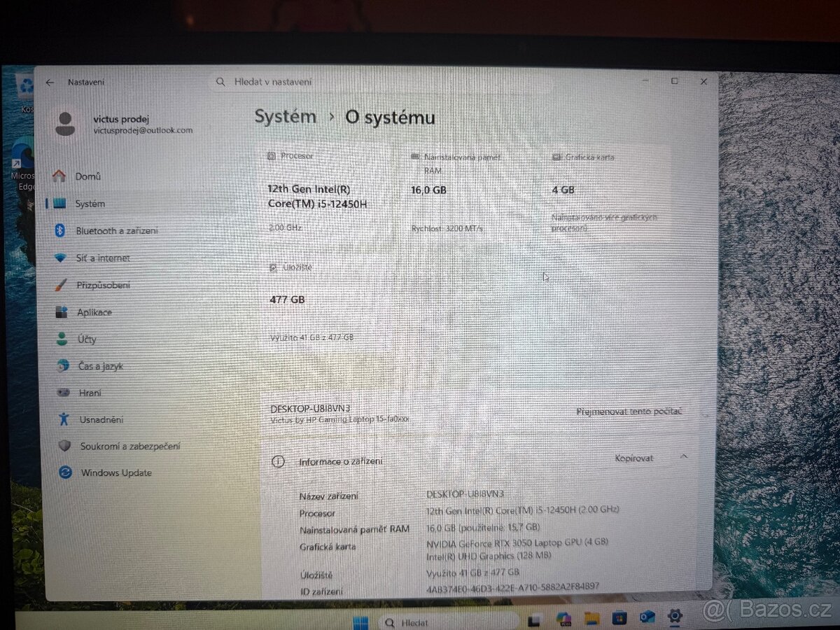
Task: Click the Rychlost 3200 MT/s text
Action: tap(447, 228)
